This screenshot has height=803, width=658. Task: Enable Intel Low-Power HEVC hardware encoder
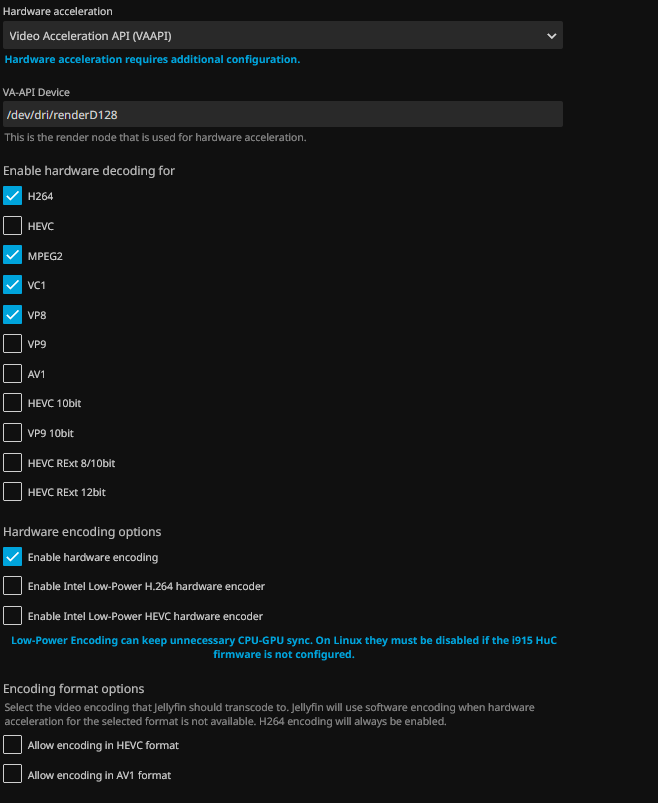pyautogui.click(x=13, y=616)
